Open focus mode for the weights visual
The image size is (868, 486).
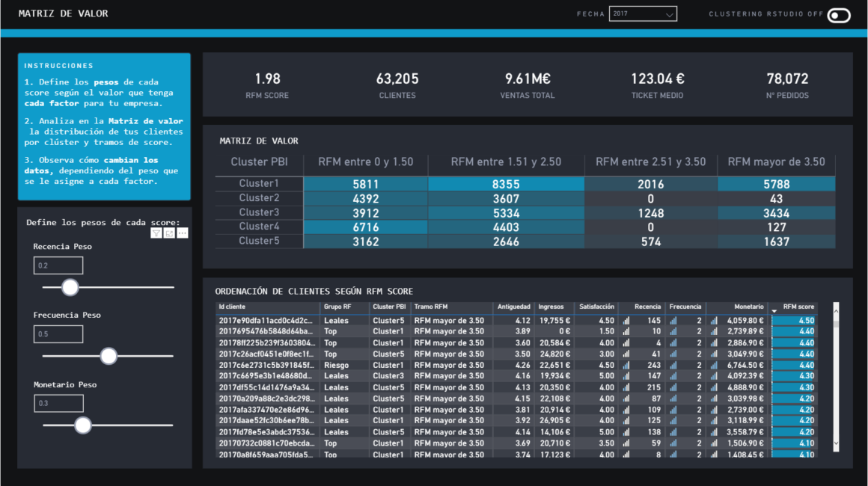pyautogui.click(x=168, y=233)
